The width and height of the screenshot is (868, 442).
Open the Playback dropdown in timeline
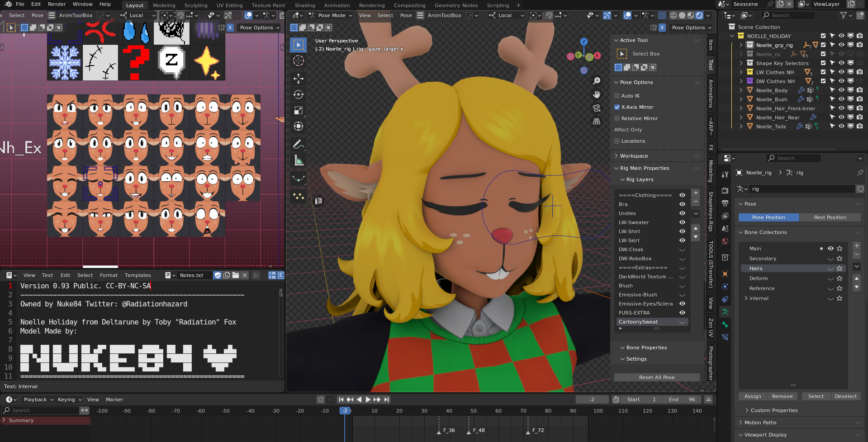[x=38, y=400]
